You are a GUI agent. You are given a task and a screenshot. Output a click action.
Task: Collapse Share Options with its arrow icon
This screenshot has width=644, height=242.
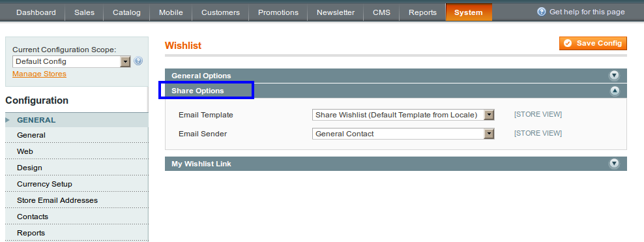tap(615, 91)
